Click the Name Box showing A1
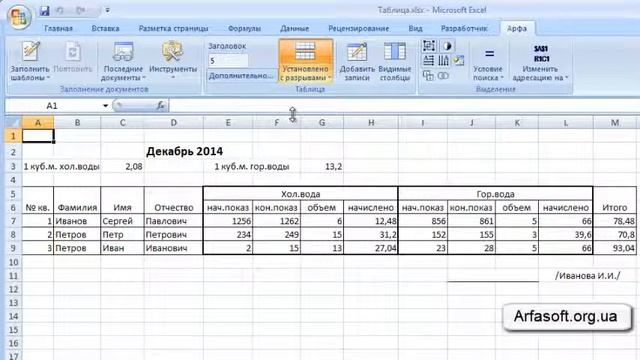 (x=52, y=106)
